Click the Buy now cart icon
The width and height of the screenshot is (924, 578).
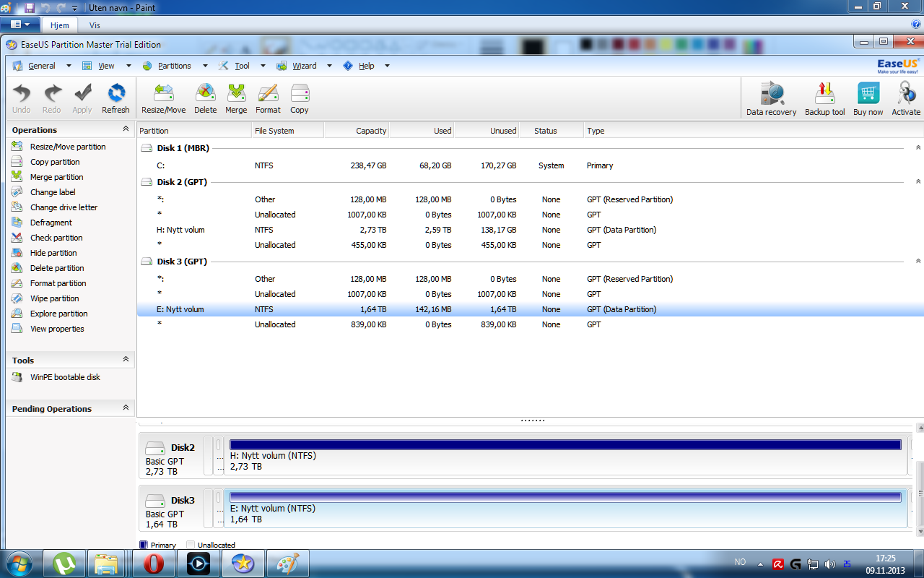[x=868, y=99]
